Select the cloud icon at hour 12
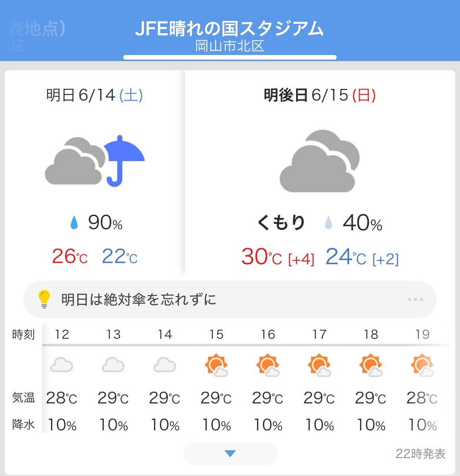The image size is (460, 476). point(62,365)
